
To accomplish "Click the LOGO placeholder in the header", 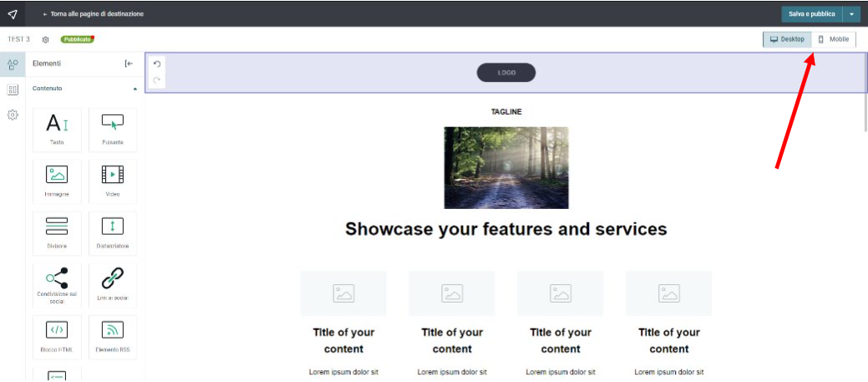I will coord(506,73).
